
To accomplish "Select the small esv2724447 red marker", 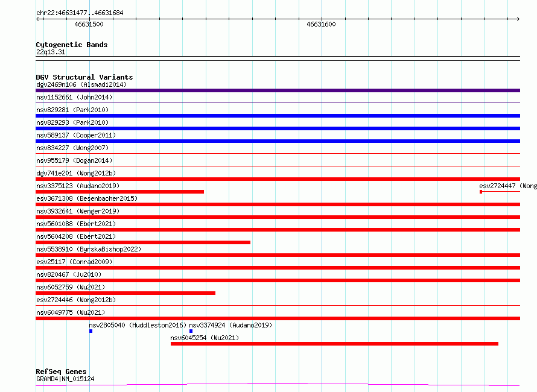I will click(481, 192).
